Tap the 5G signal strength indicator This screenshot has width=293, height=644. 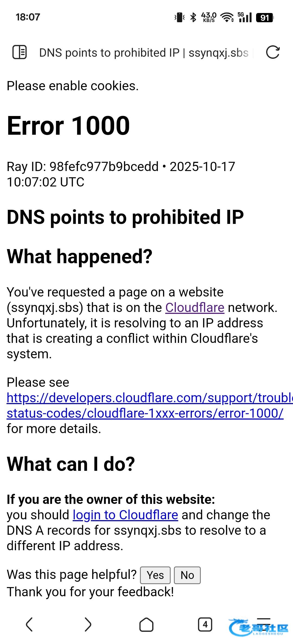[x=245, y=17]
